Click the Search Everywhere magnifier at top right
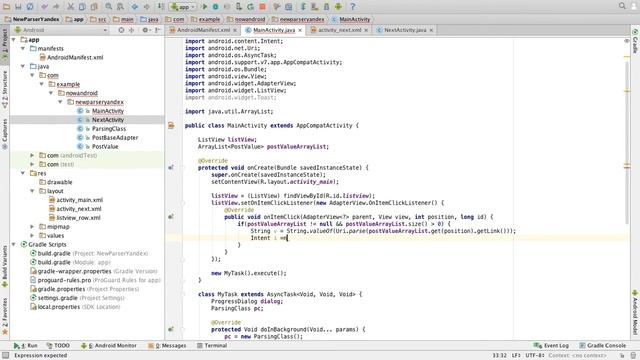This screenshot has height=360, width=640. tap(622, 6)
